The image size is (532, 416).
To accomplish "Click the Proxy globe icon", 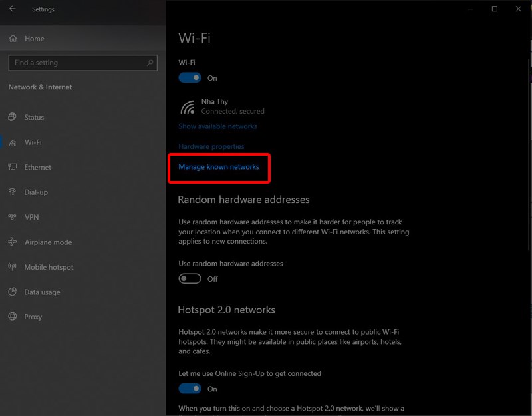I will (x=12, y=317).
